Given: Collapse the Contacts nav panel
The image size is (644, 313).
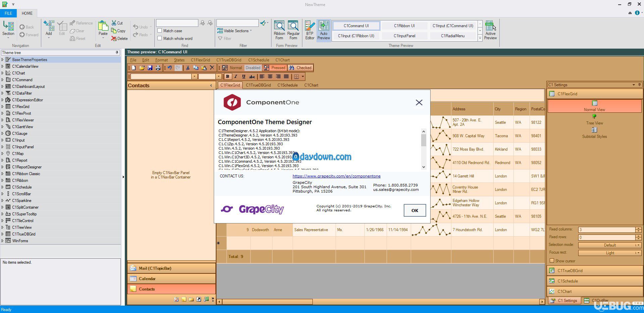Looking at the screenshot, I should 211,86.
